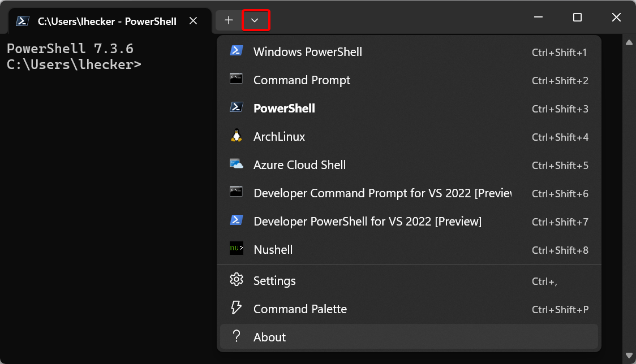Screen dimensions: 636x364
Task: Select the Nushell profile icon
Action: 236,249
